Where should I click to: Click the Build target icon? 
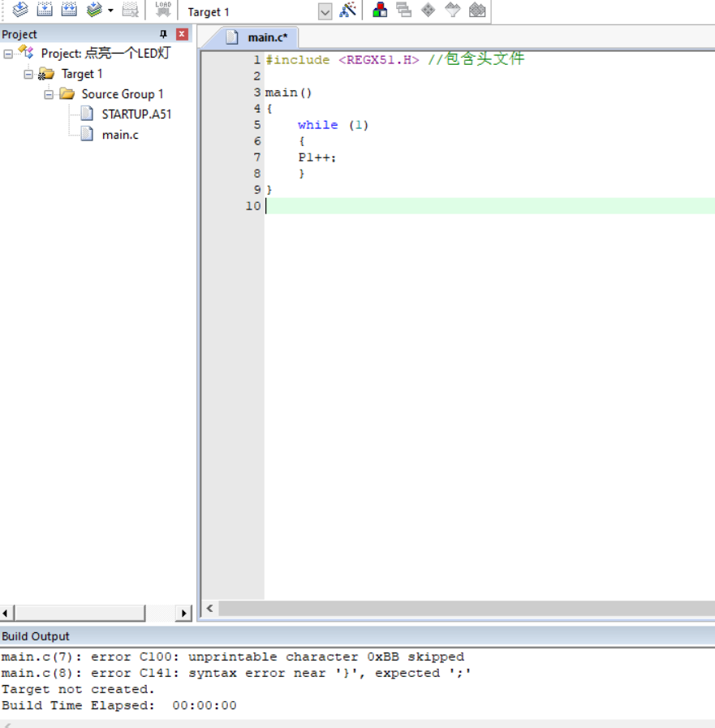point(45,10)
